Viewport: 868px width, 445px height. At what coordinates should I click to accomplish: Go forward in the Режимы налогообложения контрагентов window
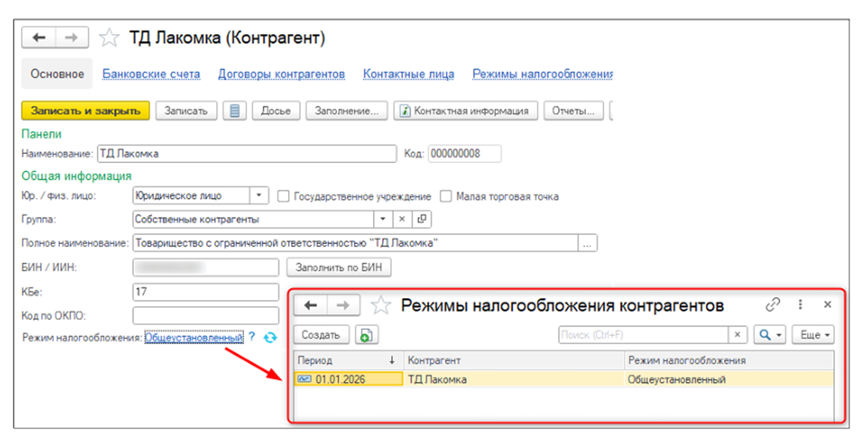(x=343, y=305)
